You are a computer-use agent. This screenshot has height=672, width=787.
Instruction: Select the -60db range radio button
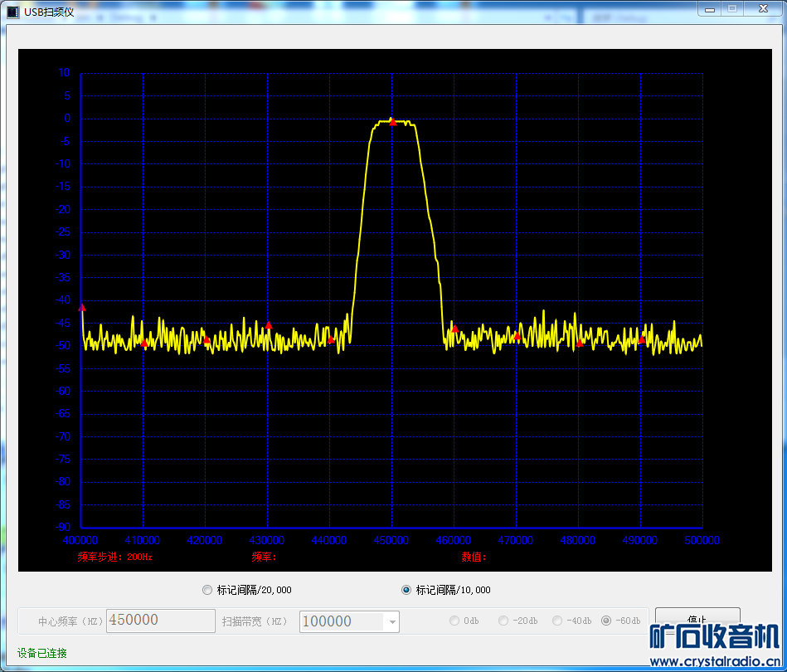click(606, 621)
